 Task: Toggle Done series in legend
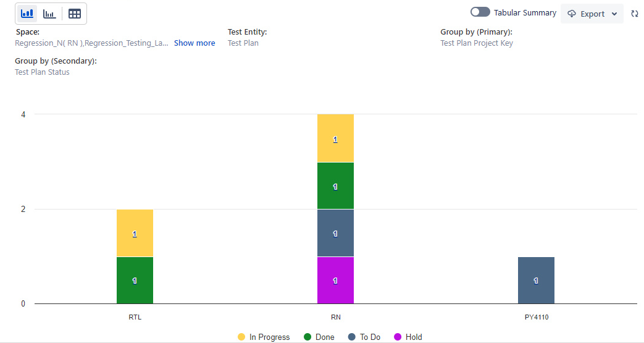point(319,337)
